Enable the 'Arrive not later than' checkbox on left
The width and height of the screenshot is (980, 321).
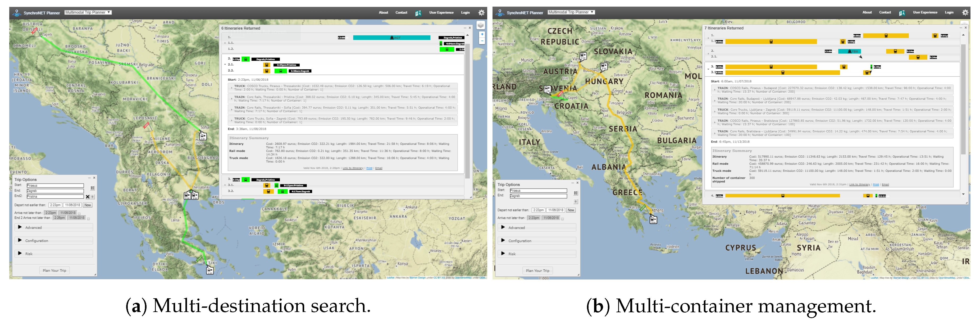tap(80, 213)
